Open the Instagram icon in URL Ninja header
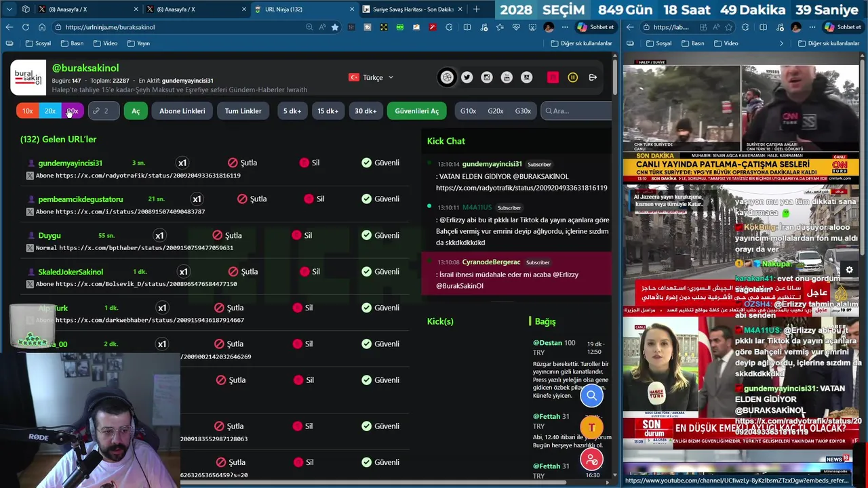868x488 pixels. click(x=487, y=77)
